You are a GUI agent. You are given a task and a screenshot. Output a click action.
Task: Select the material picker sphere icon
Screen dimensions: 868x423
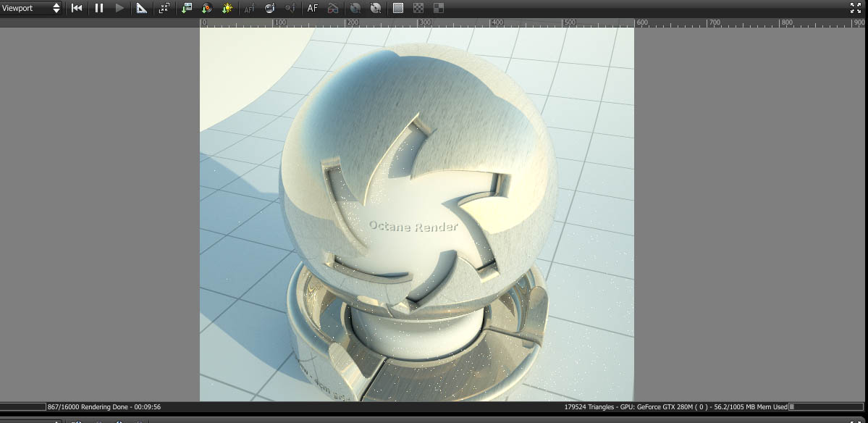[x=269, y=8]
